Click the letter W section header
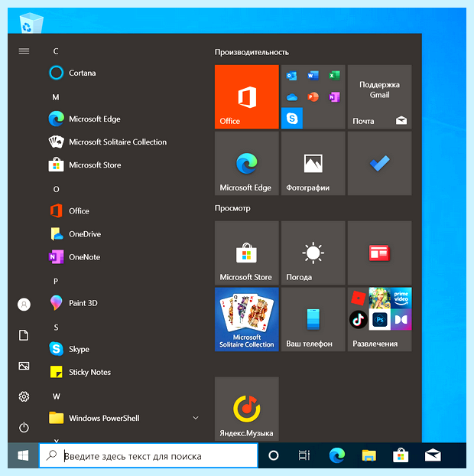 pyautogui.click(x=56, y=396)
